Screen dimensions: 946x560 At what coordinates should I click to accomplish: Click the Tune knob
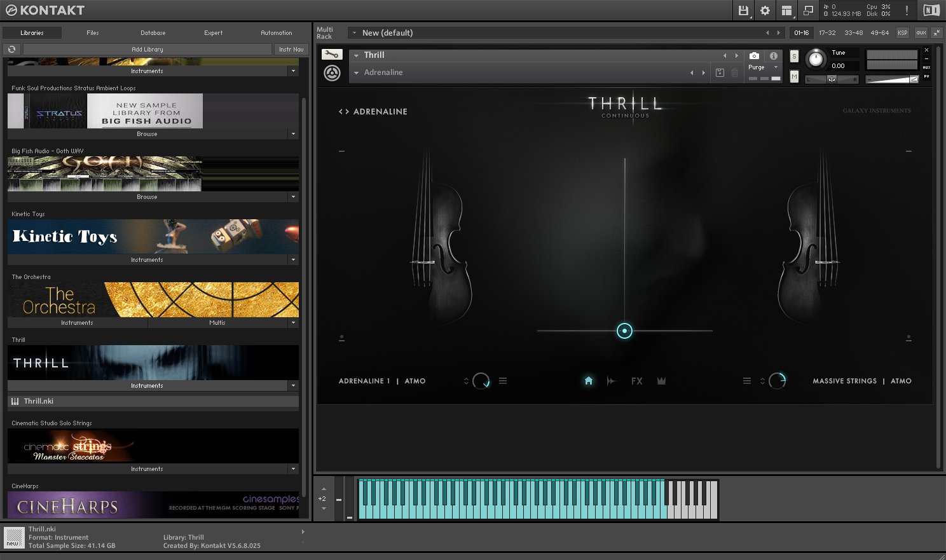(815, 60)
